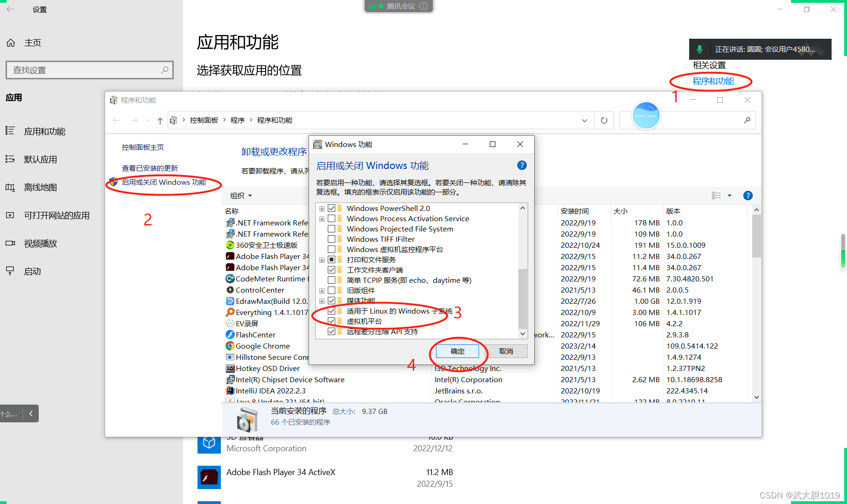This screenshot has height=504, width=847.
Task: Click 控制面板主页 link
Action: coord(143,147)
